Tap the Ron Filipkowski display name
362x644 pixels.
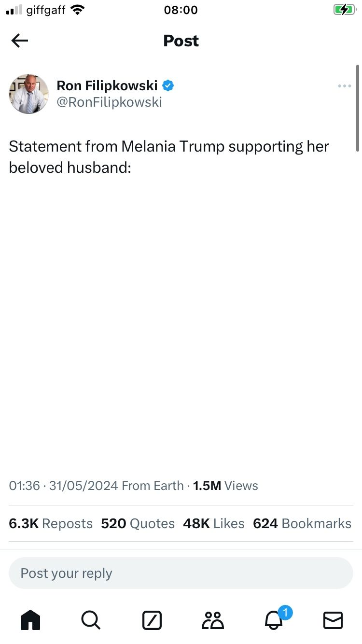pos(107,85)
